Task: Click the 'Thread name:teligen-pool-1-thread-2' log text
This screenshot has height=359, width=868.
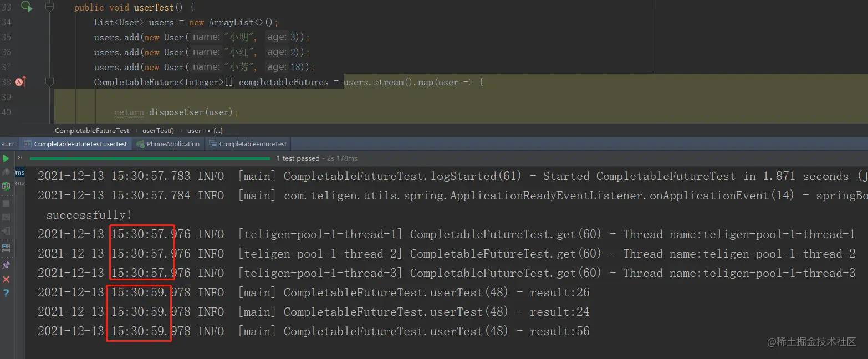Action: pyautogui.click(x=739, y=254)
